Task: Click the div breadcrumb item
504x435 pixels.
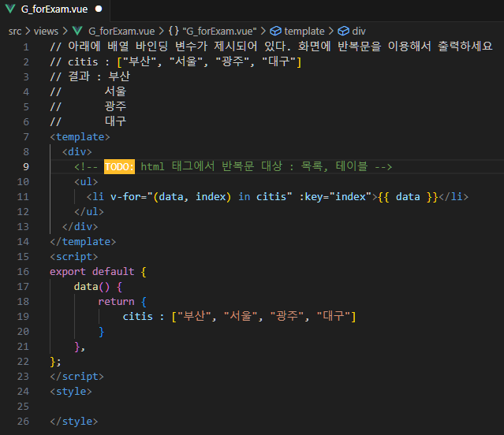Action: 359,32
